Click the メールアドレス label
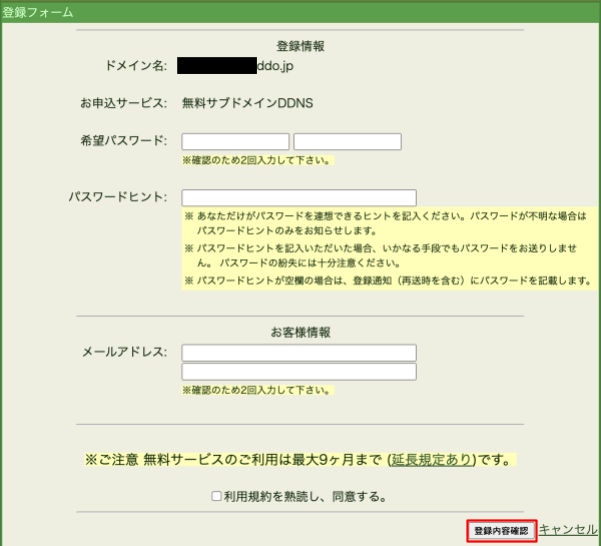This screenshot has width=601, height=546. click(x=124, y=352)
